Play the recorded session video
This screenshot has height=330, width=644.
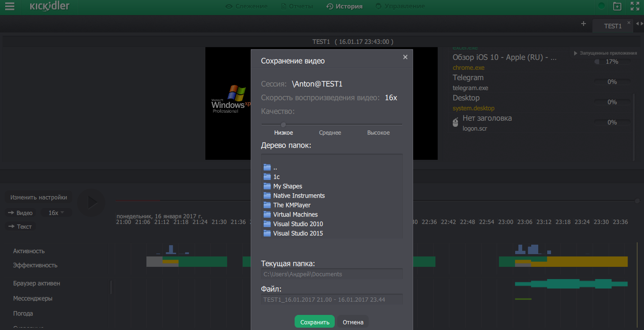click(92, 202)
